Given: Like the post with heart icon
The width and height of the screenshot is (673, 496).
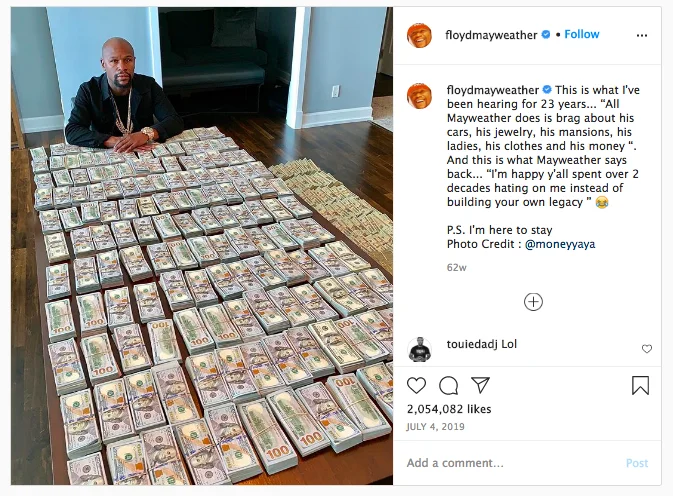Looking at the screenshot, I should click(416, 385).
